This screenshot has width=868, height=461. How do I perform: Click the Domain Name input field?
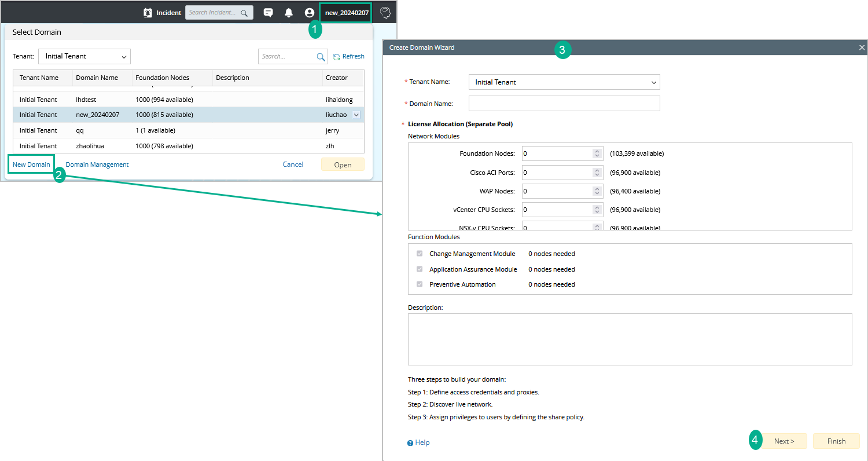coord(564,104)
